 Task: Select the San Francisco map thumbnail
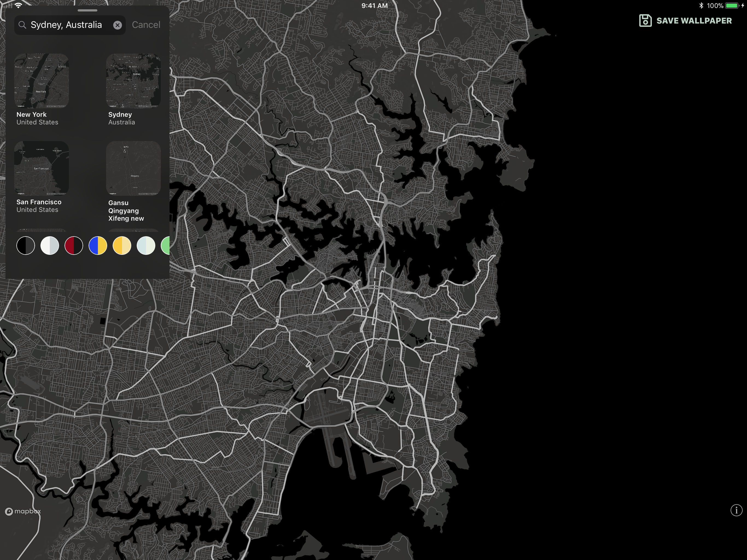click(42, 168)
